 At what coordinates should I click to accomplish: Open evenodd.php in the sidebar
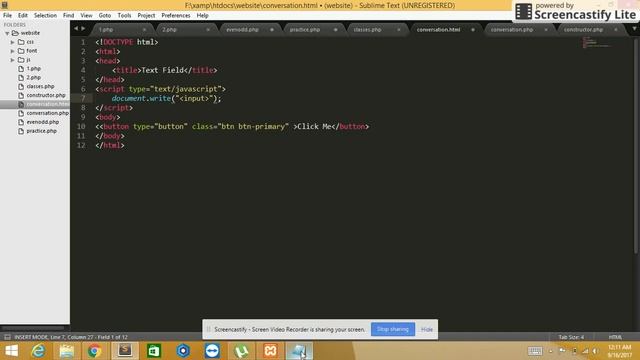coord(42,122)
